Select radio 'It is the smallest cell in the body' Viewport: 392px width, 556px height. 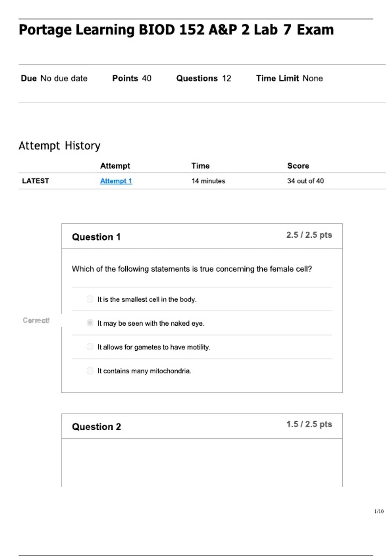90,299
